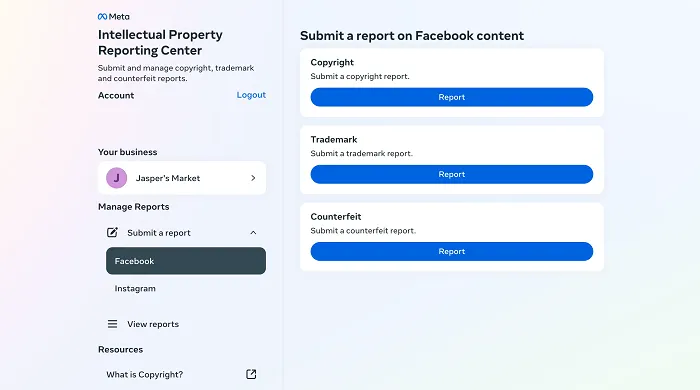
Task: Click the Jasper's Market avatar icon
Action: (117, 178)
